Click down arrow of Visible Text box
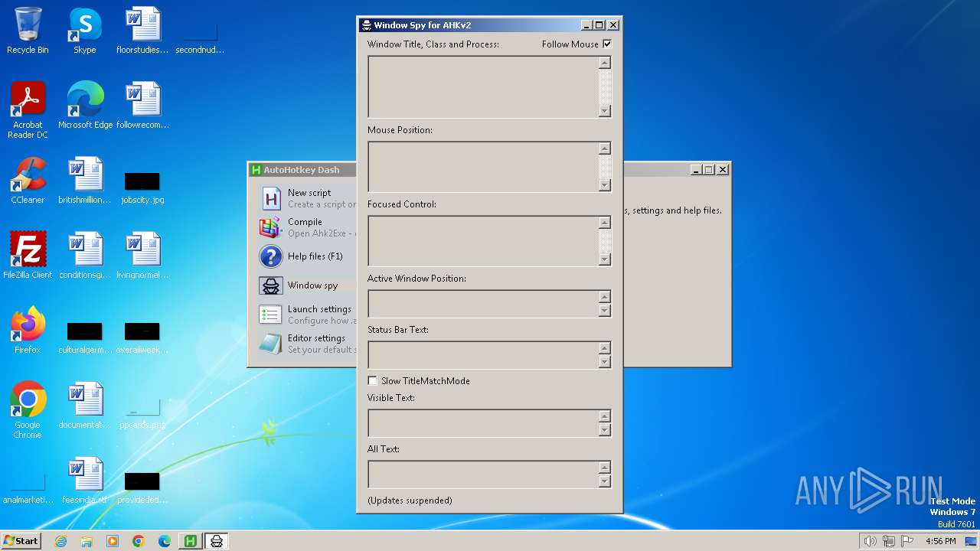Viewport: 980px width, 551px height. coord(605,430)
